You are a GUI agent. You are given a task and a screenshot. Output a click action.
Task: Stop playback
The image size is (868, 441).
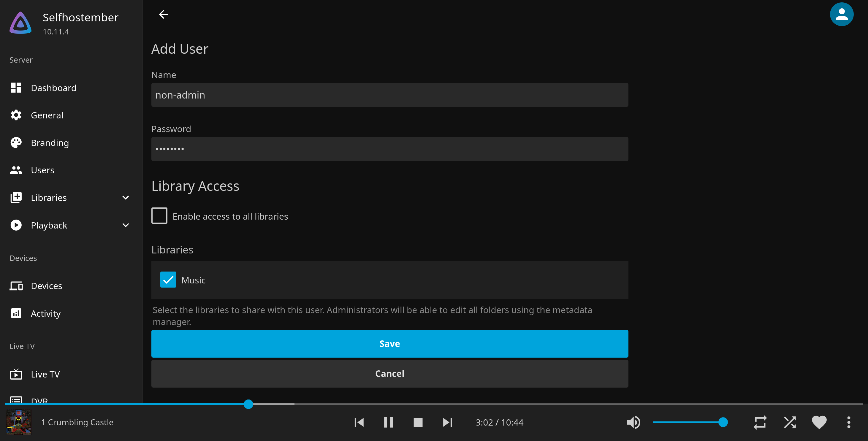pos(418,422)
